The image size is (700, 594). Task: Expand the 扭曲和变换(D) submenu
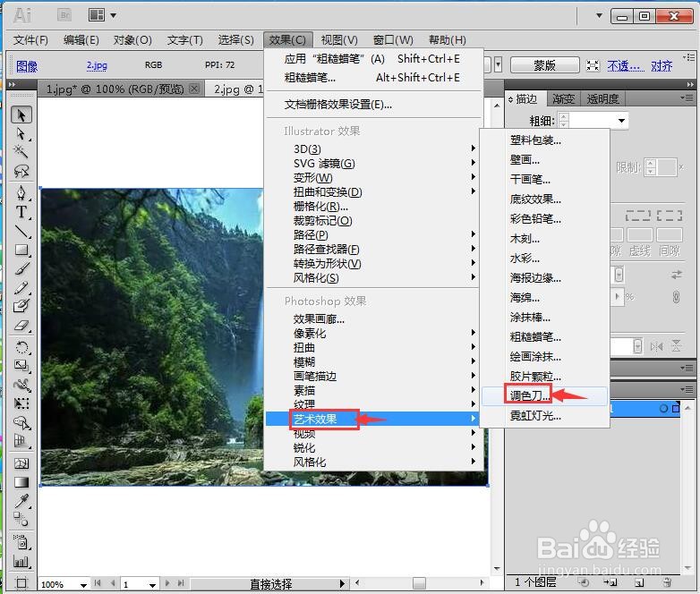click(x=374, y=192)
